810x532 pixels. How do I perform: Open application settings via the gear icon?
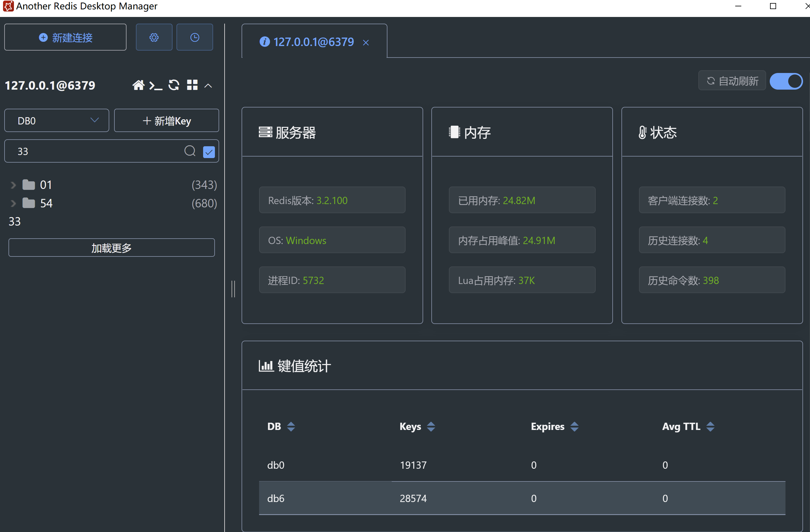(154, 37)
